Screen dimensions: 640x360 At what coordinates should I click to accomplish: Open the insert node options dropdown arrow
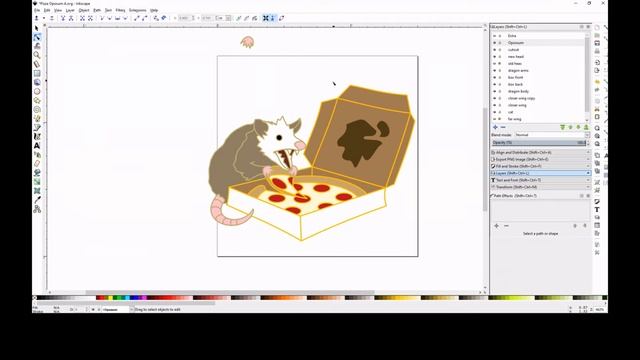[x=43, y=18]
